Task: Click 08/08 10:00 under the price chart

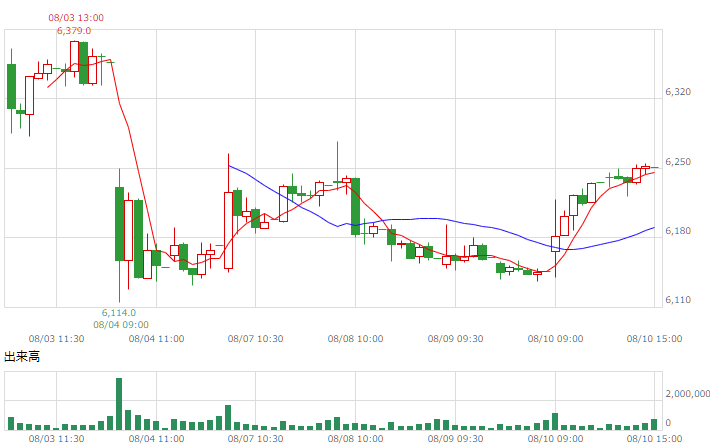Action: pos(355,339)
